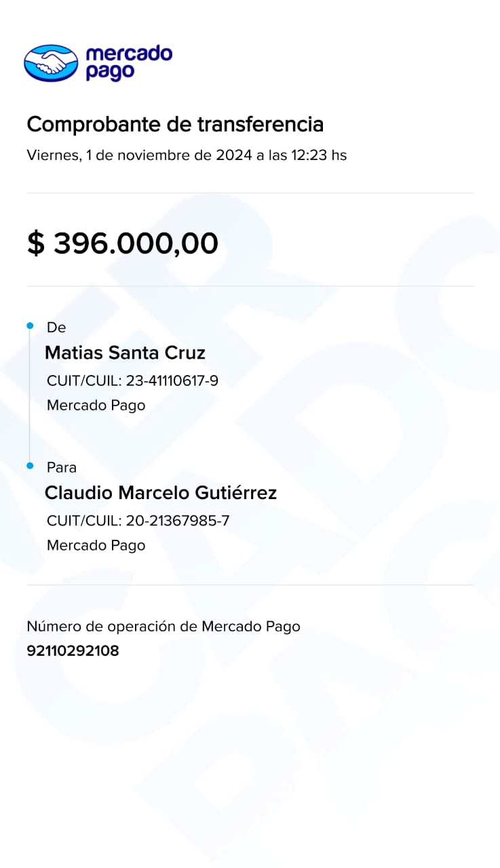Click the blue dot beside "De"
The image size is (500, 868).
coord(30,326)
